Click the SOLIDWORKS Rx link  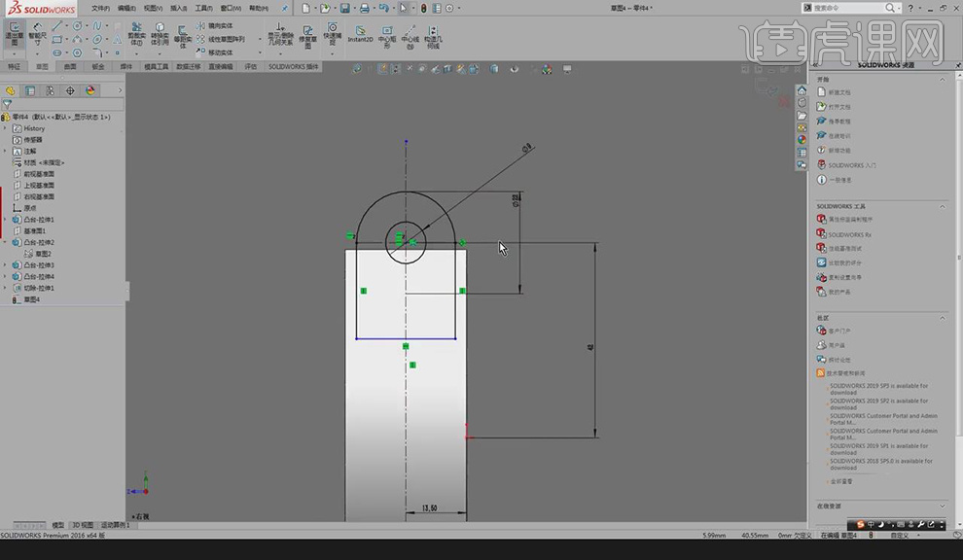[x=849, y=234]
